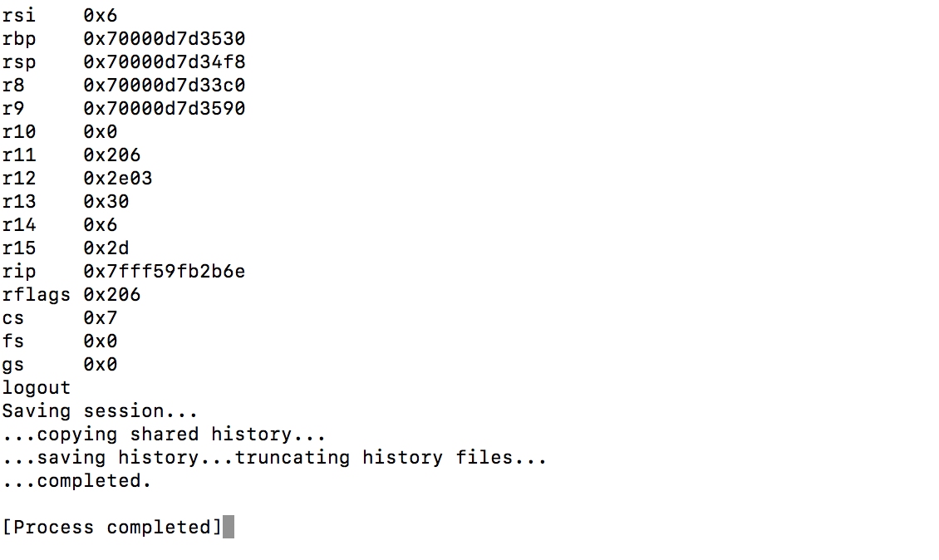Click the rsi register label
939x560 pixels.
point(19,16)
